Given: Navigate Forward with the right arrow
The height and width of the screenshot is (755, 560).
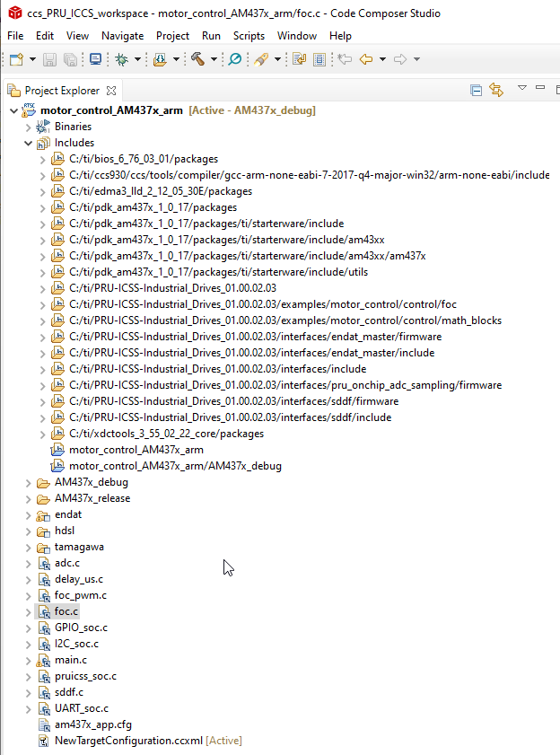Looking at the screenshot, I should tap(400, 59).
